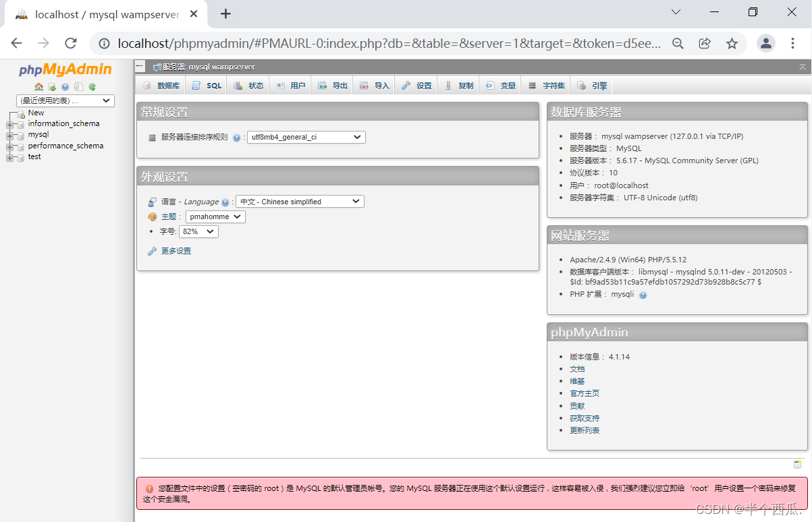Click the information_schema database icon

point(20,125)
